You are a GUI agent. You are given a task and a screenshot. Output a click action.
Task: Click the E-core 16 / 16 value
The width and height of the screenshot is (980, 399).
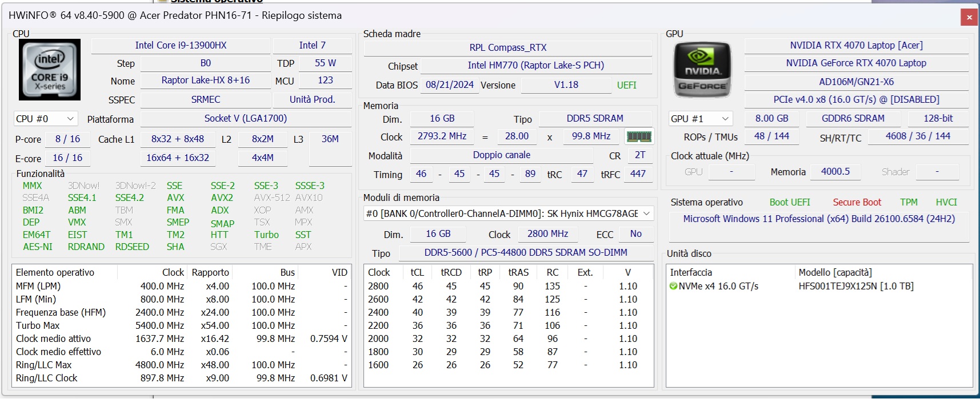(67, 158)
